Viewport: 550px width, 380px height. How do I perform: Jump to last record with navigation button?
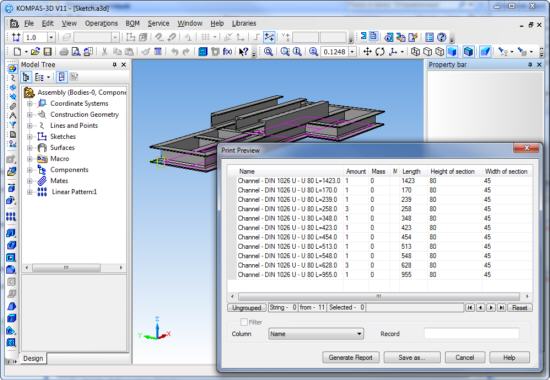coord(502,308)
